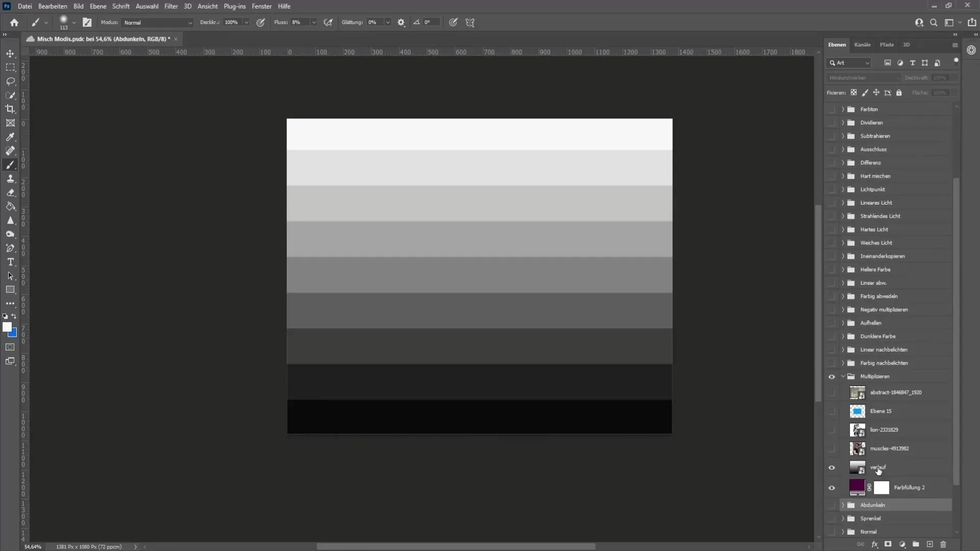This screenshot has height=551, width=980.
Task: Open smoothing options gear icon
Action: pyautogui.click(x=401, y=22)
